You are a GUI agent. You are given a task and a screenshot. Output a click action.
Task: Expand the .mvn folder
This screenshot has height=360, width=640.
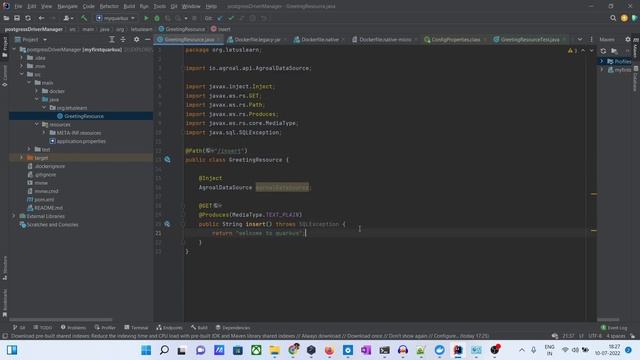(x=22, y=66)
